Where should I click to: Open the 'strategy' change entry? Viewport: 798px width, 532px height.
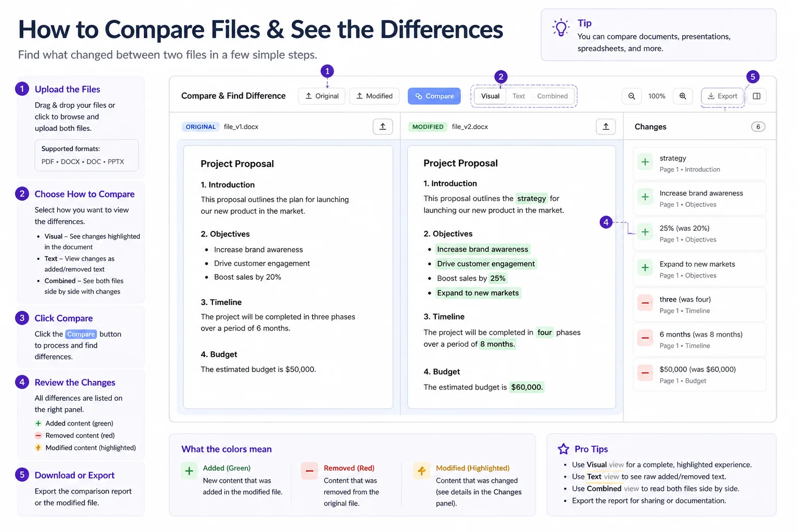(x=699, y=164)
